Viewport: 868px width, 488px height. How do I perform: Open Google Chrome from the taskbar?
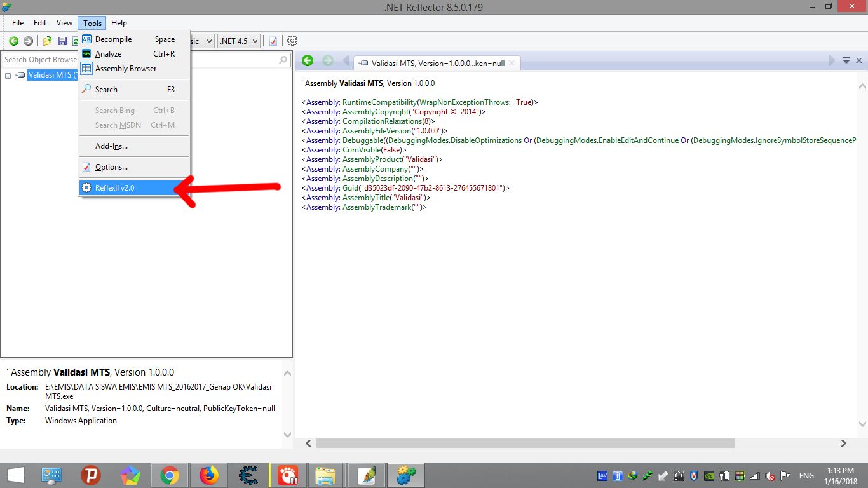169,475
